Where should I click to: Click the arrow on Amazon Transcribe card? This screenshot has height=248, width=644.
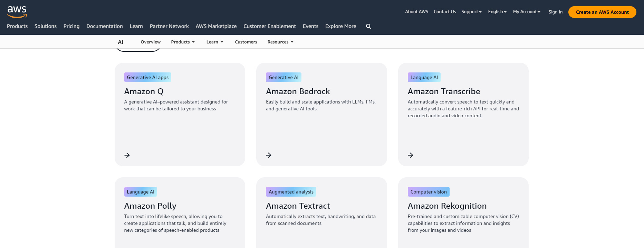(x=411, y=155)
